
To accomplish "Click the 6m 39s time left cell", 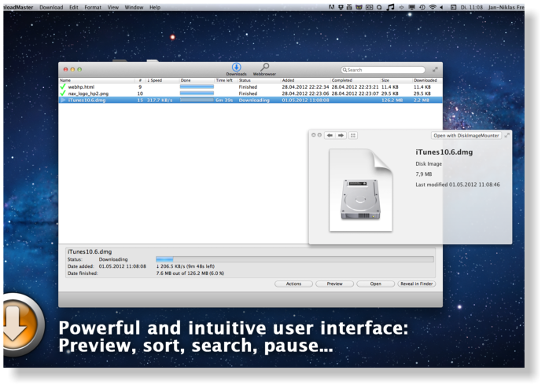I will 224,100.
